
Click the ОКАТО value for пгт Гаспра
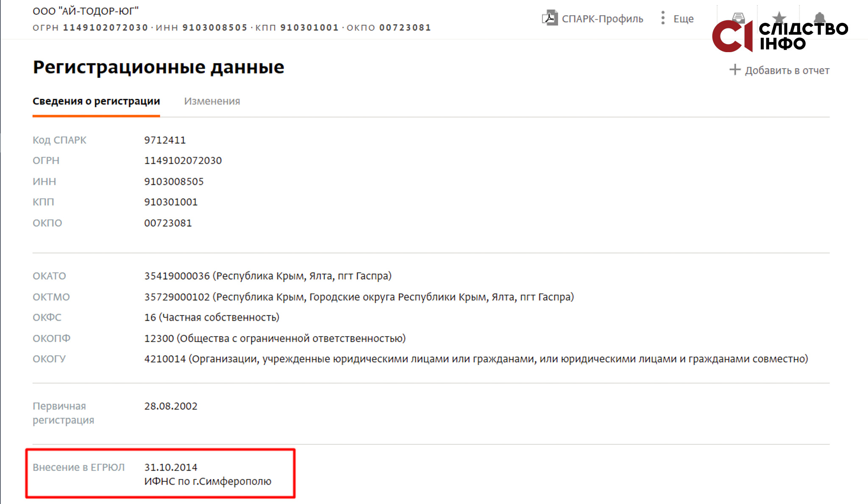[268, 276]
